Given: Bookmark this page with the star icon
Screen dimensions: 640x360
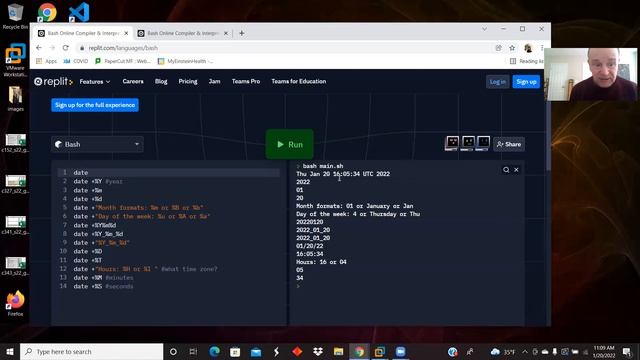Looking at the screenshot, I should [x=512, y=48].
